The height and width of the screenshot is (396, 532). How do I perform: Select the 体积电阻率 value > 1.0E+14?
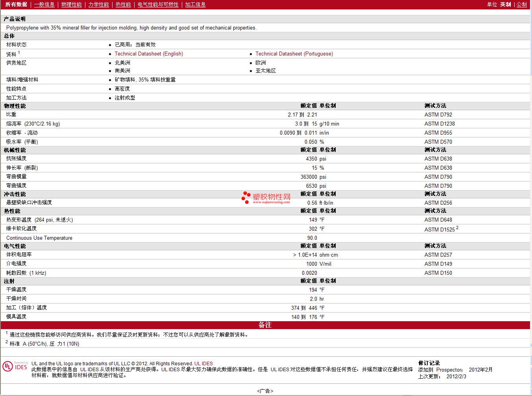tap(305, 255)
